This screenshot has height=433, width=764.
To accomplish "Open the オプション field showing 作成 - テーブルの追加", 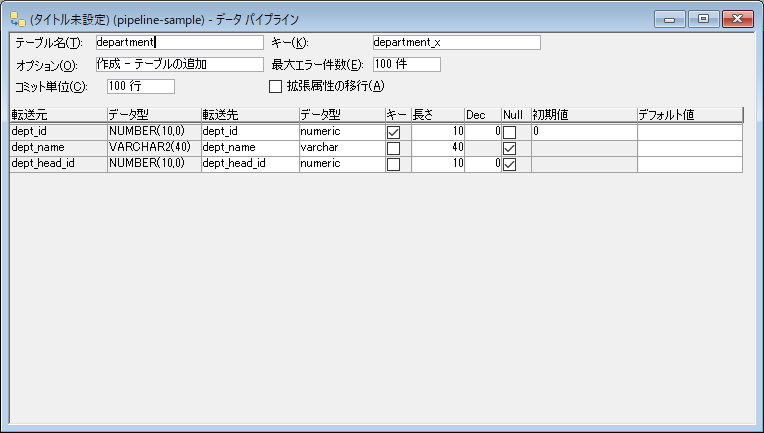I will tap(177, 64).
